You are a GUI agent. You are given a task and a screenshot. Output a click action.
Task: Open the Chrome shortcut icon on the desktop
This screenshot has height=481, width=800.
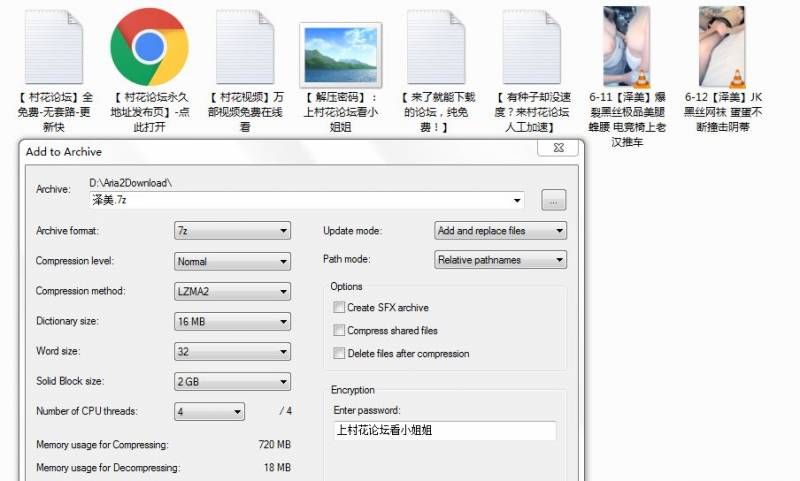click(x=149, y=46)
